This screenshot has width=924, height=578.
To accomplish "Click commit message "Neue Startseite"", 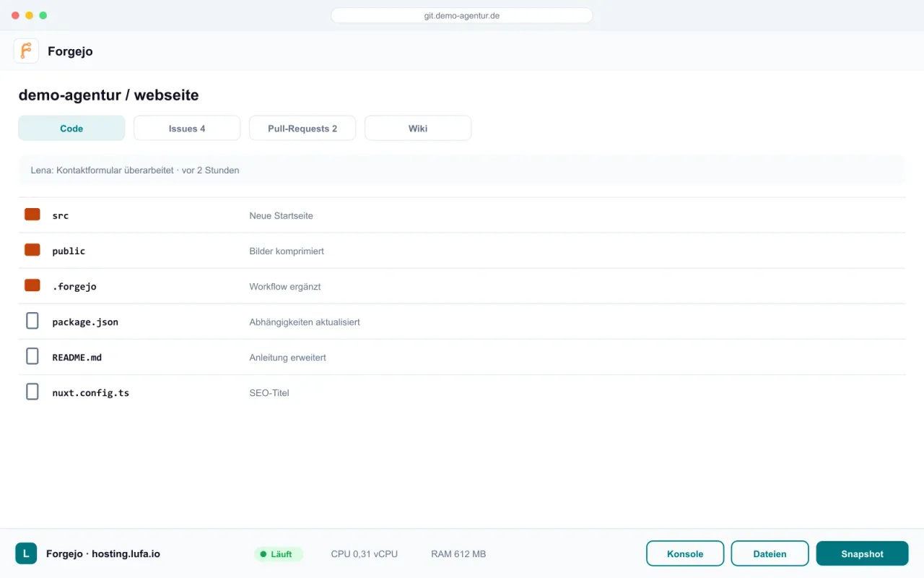I will (282, 215).
